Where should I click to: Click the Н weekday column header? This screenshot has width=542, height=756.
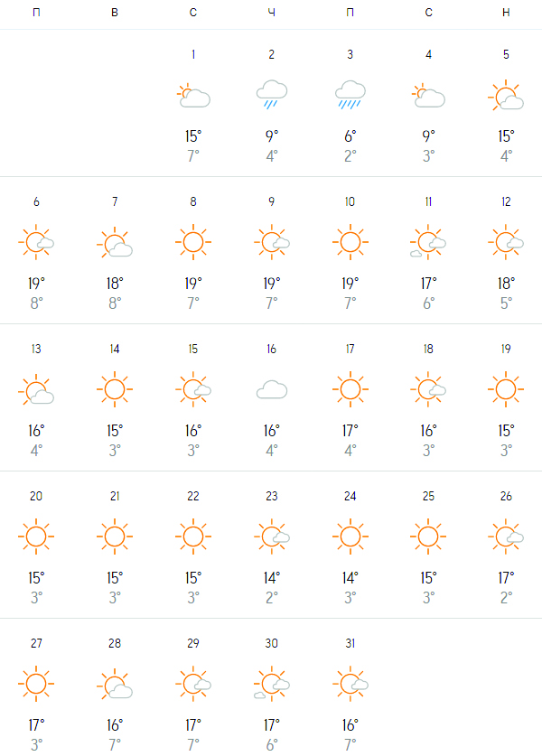click(x=506, y=13)
